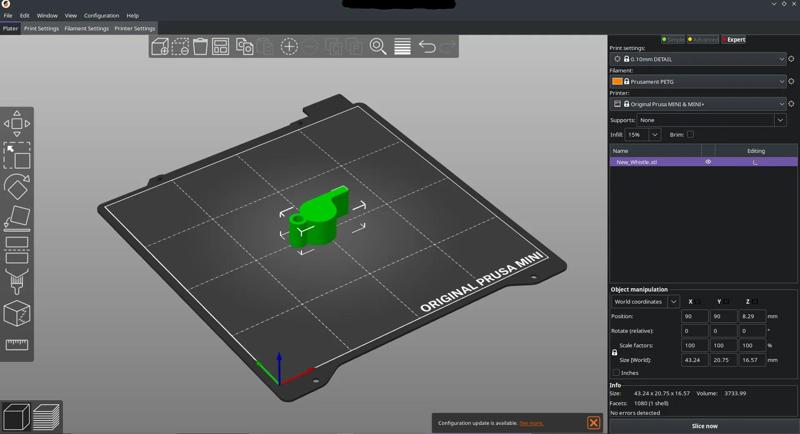The width and height of the screenshot is (800, 434).
Task: Close the configuration update notification
Action: tap(593, 423)
